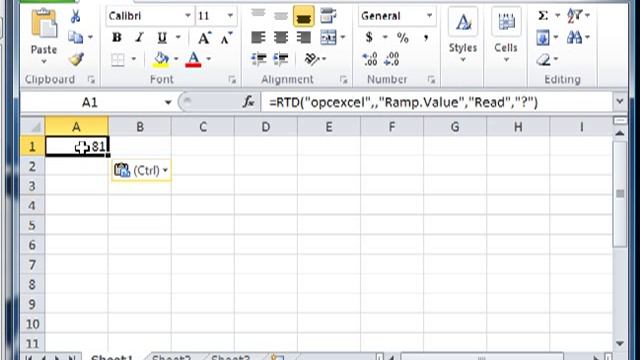The width and height of the screenshot is (640, 360).
Task: Increase indent icon
Action: coord(281,60)
